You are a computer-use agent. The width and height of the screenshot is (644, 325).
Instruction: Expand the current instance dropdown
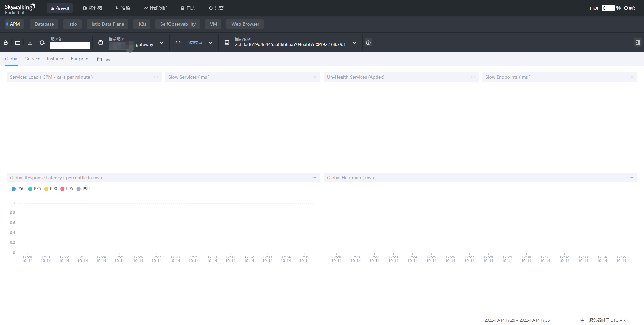[354, 43]
